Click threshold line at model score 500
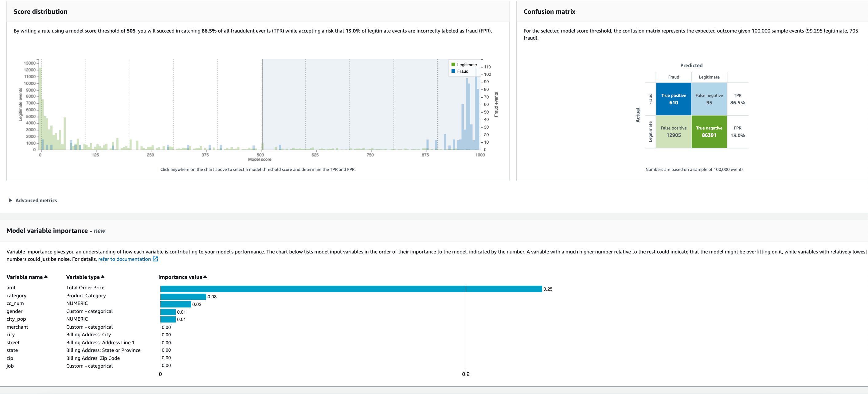This screenshot has height=394, width=868. click(x=262, y=104)
